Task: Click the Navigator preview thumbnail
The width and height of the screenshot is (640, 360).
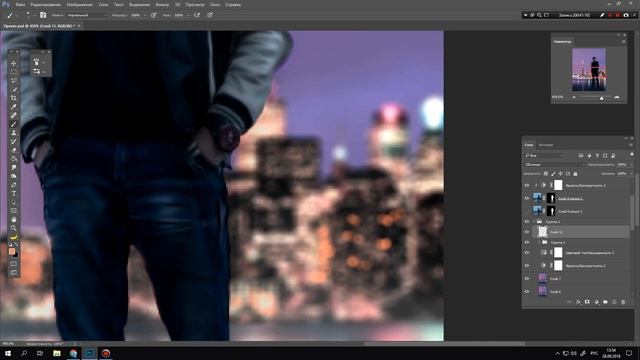Action: pos(589,70)
